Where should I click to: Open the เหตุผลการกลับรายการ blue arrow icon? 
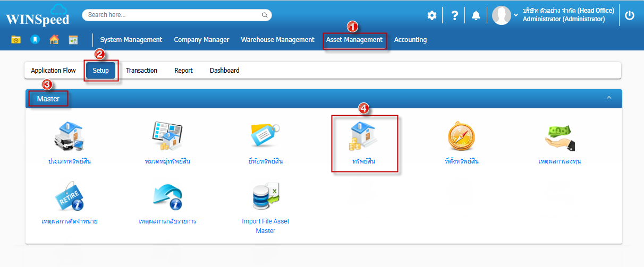tap(167, 196)
